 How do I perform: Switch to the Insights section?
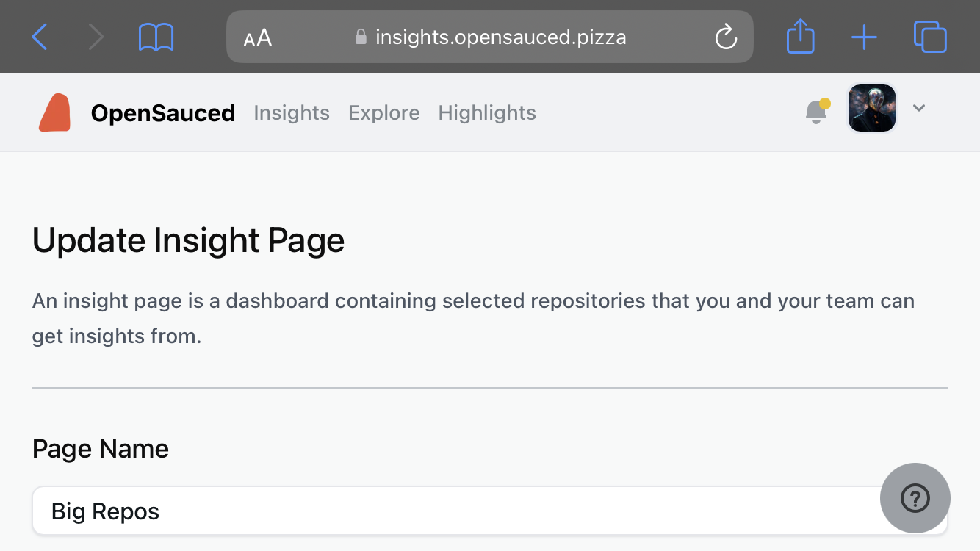291,112
